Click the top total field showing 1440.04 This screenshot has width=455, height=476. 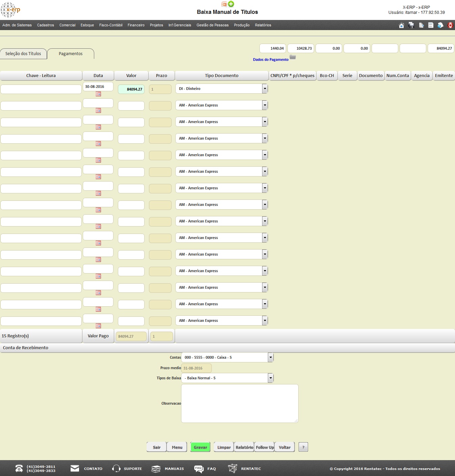273,48
